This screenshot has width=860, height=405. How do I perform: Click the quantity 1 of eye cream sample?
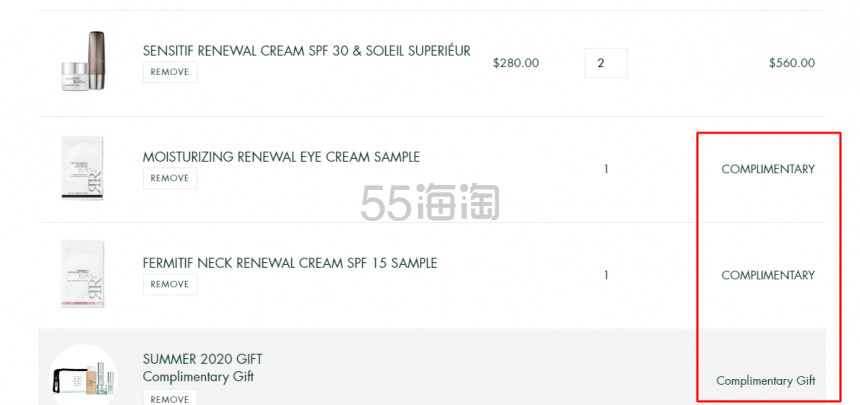tap(606, 170)
